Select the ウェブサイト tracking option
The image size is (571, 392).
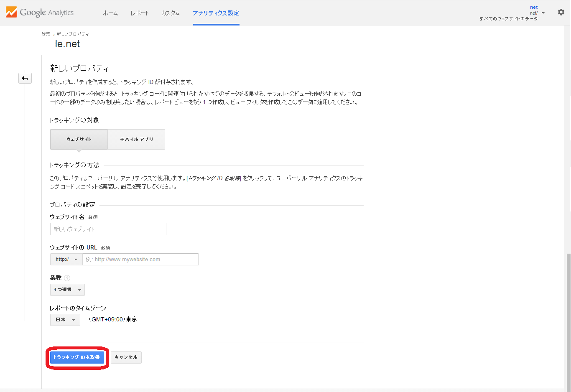[x=79, y=139]
